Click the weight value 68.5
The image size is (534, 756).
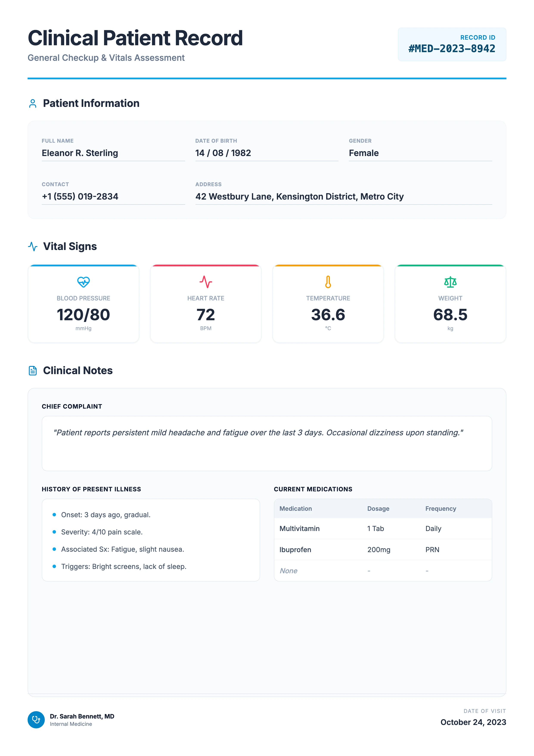[450, 314]
